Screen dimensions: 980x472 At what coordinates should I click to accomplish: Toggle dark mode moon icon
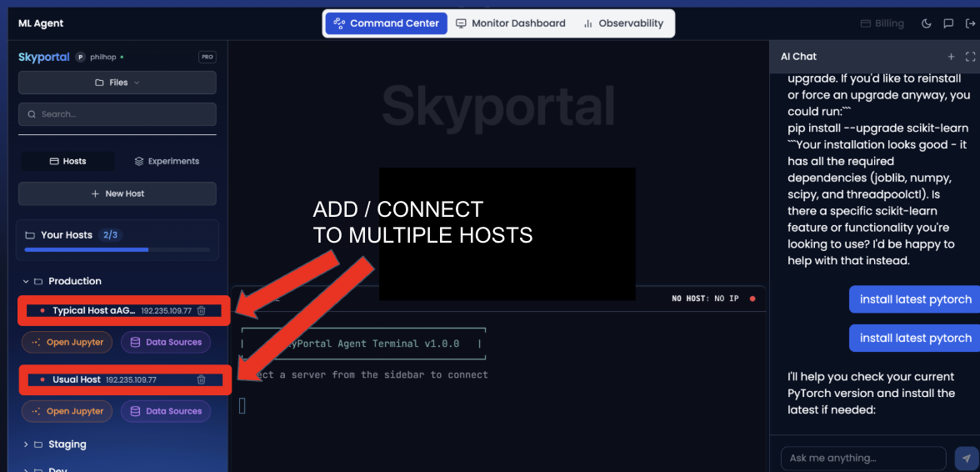coord(927,23)
